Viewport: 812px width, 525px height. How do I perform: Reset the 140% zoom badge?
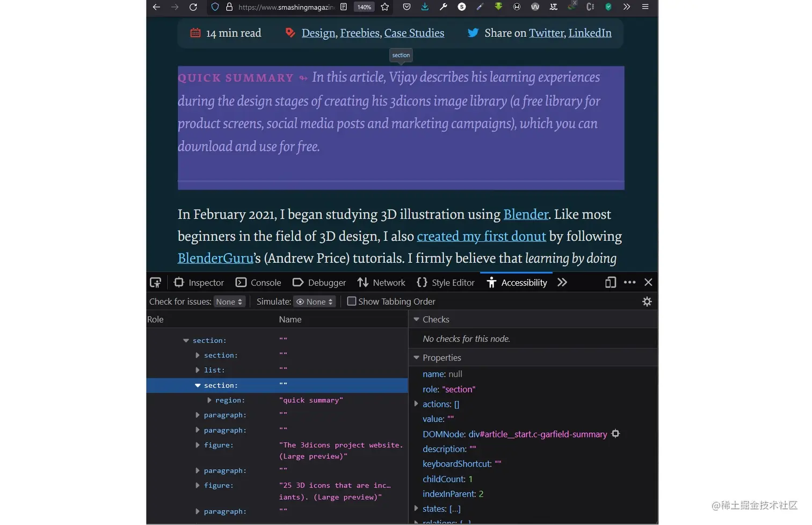coord(364,7)
